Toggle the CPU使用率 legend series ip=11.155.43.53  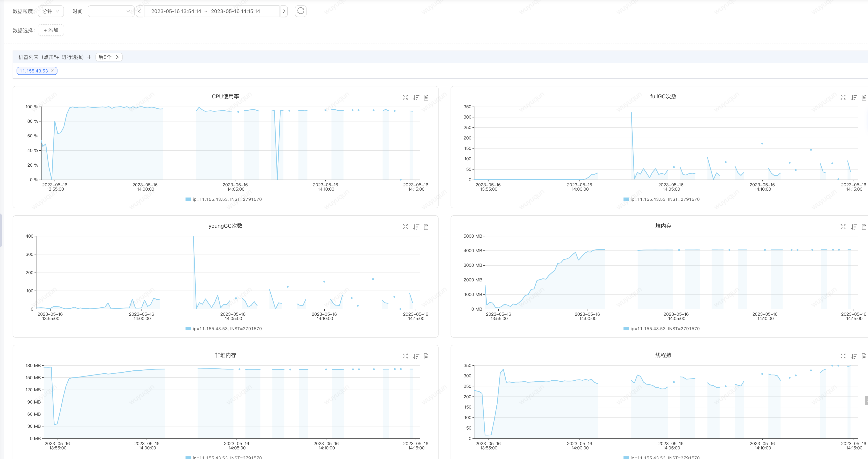click(x=223, y=199)
